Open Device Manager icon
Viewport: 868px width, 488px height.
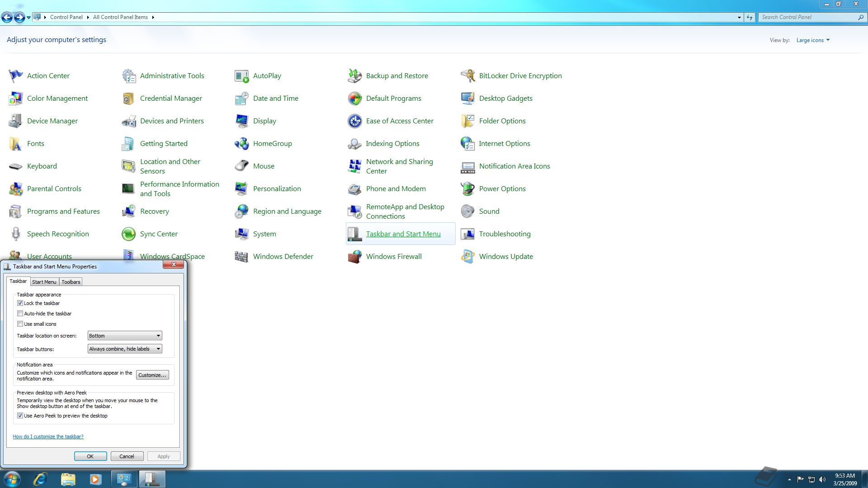point(16,121)
